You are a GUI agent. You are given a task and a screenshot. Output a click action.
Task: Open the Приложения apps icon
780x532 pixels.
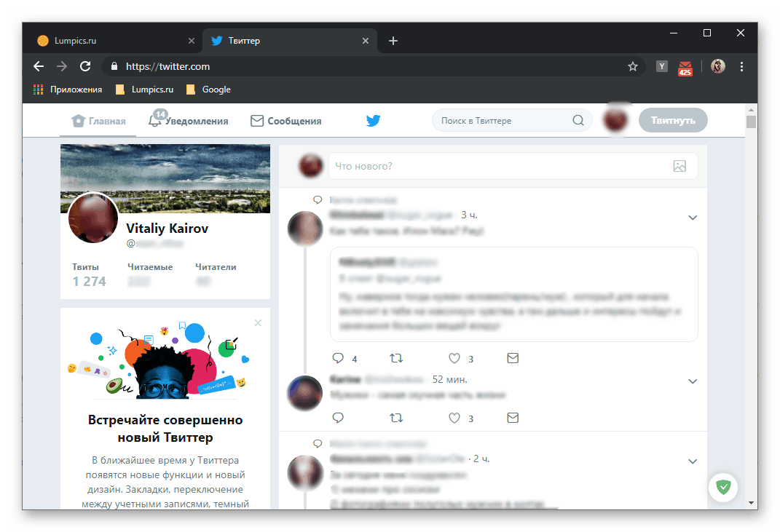tap(39, 90)
